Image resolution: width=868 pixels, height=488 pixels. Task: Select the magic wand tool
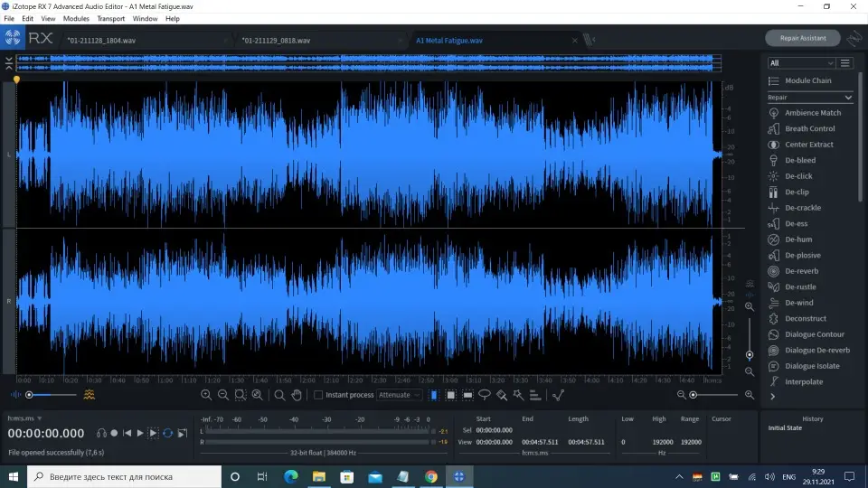(x=518, y=395)
